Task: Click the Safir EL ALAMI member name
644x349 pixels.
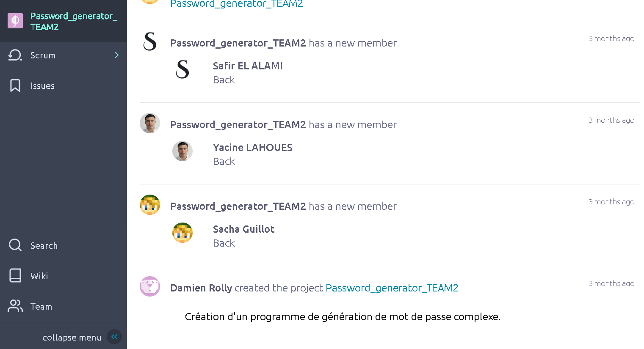Action: click(x=248, y=66)
